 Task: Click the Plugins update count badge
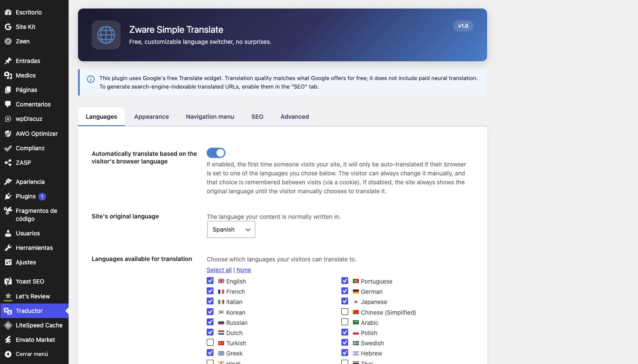click(42, 197)
